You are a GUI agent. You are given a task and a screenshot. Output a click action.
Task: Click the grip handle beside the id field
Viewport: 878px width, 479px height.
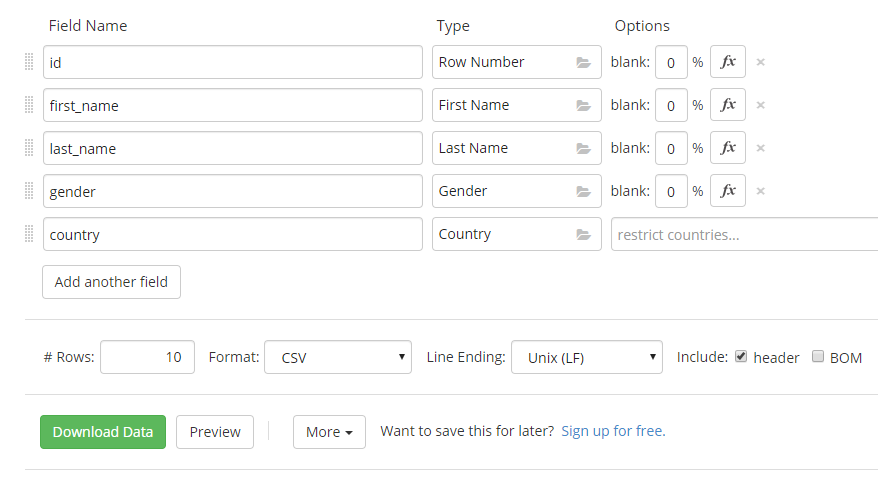(29, 62)
